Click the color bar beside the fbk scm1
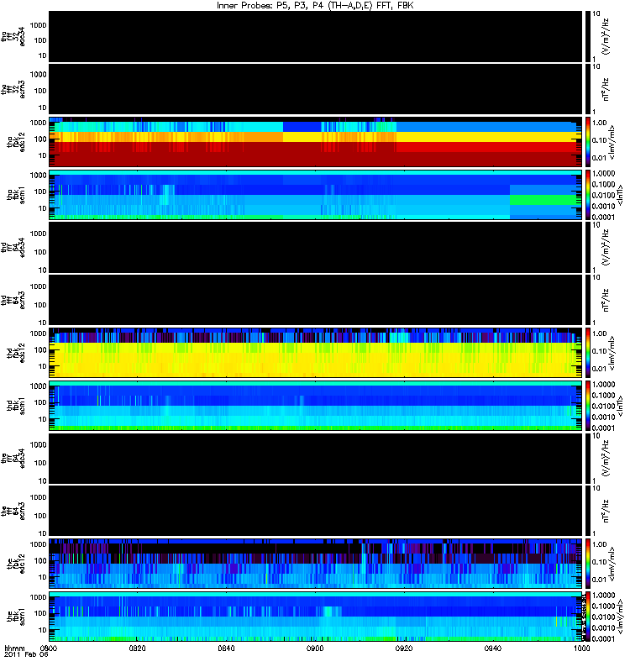Image resolution: width=630 pixels, height=672 pixels. point(588,617)
